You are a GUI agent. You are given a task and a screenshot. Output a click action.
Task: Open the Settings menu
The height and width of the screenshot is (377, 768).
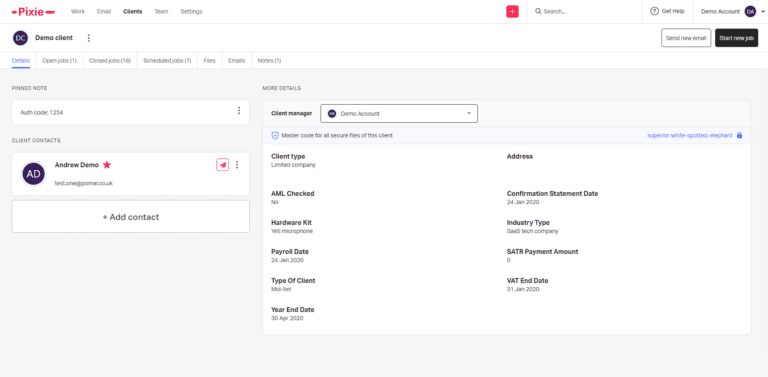click(191, 11)
